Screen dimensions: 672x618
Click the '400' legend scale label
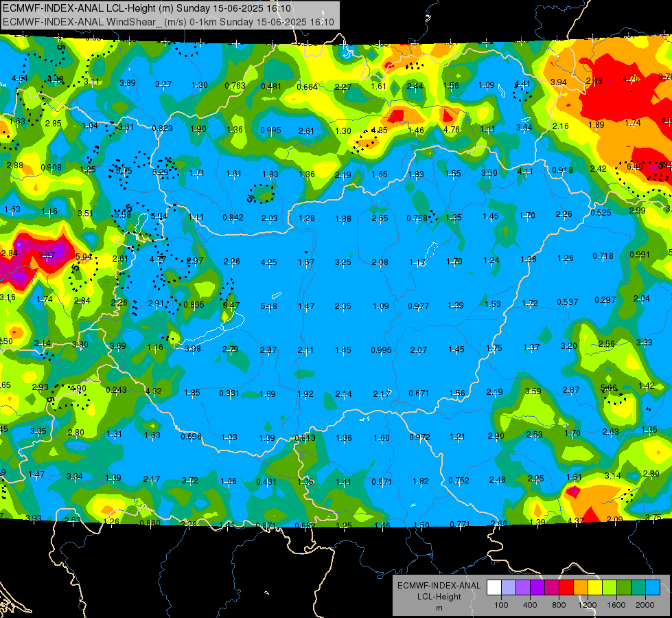click(x=530, y=605)
